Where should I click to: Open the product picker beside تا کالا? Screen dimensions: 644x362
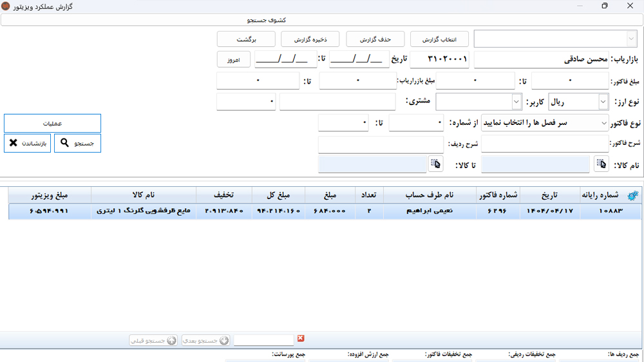click(x=436, y=165)
